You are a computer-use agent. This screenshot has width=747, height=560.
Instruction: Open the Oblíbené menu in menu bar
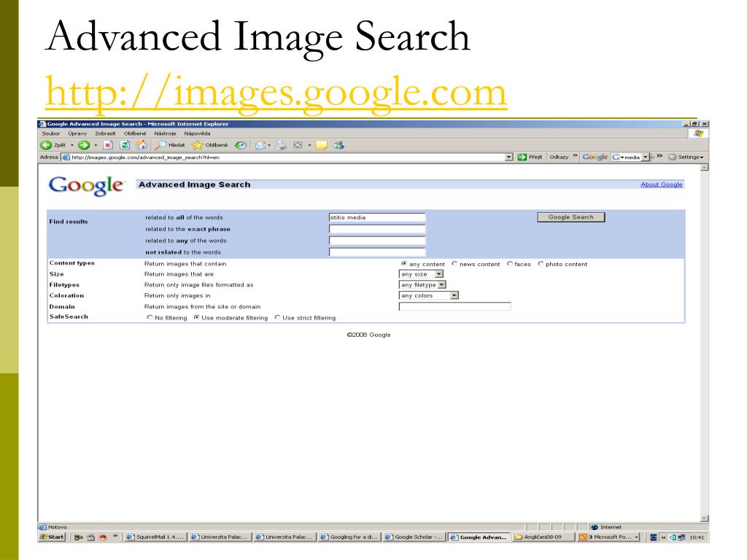tap(135, 133)
